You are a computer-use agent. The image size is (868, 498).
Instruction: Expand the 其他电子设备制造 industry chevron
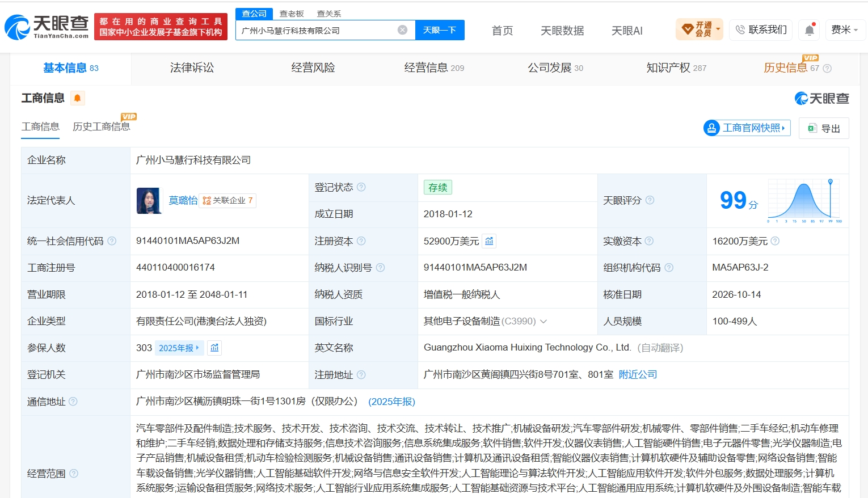[x=543, y=322]
